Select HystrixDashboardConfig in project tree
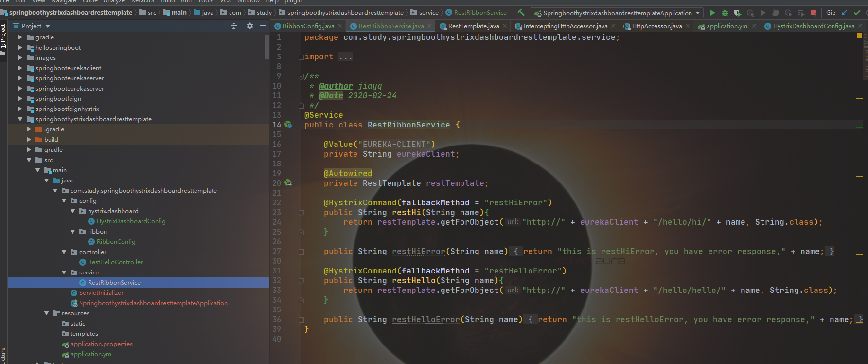Screen dimensions: 868x364 (131, 221)
